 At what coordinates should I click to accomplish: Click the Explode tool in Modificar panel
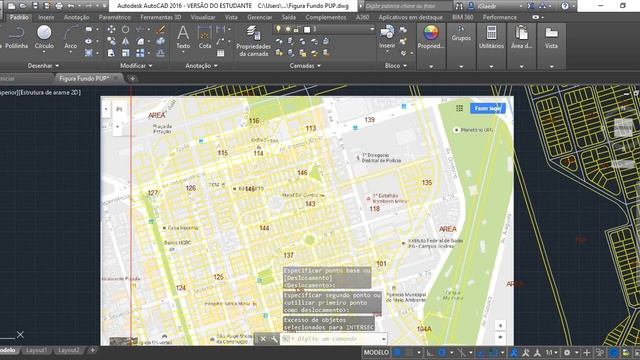(161, 41)
